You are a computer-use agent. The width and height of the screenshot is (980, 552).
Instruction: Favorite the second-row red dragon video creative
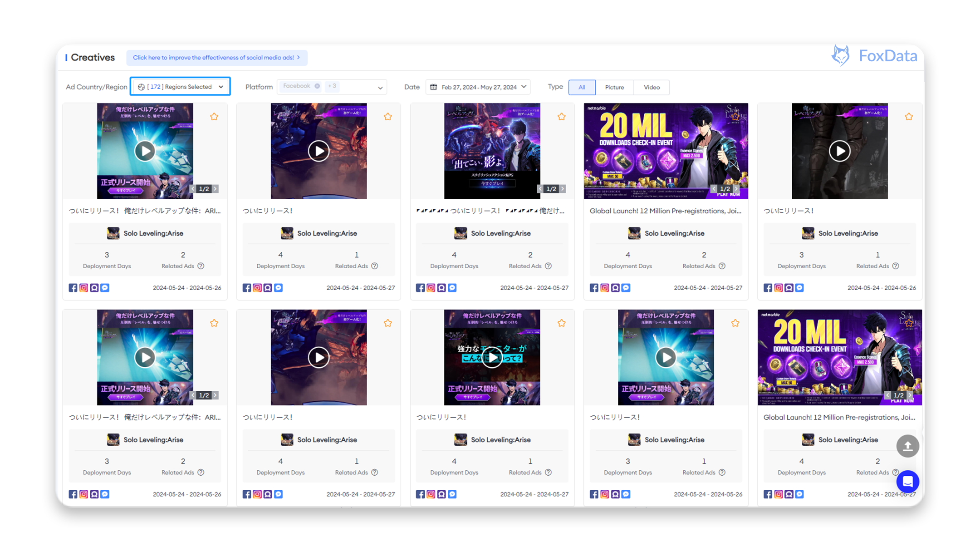387,323
